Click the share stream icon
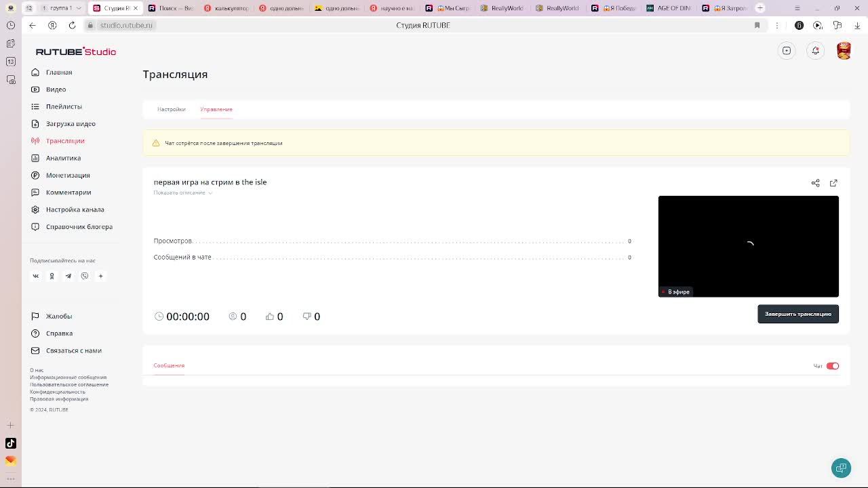868x488 pixels. tap(816, 183)
